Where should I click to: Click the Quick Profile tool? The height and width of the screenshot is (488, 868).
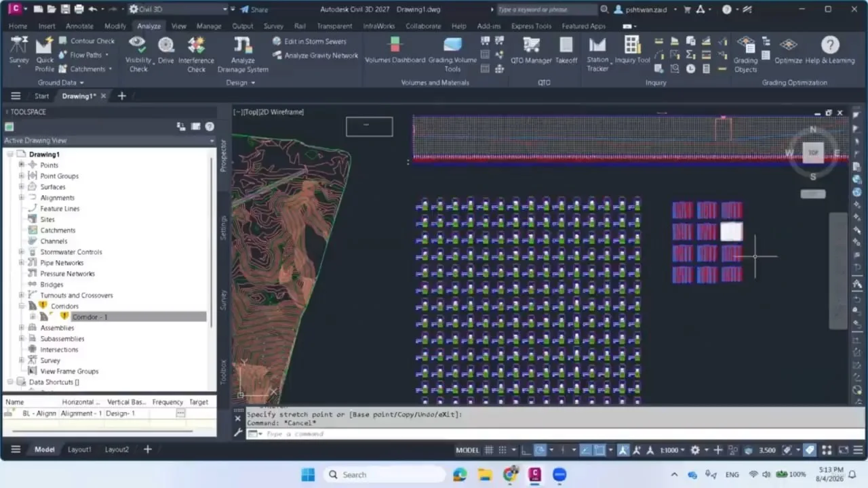pyautogui.click(x=45, y=54)
